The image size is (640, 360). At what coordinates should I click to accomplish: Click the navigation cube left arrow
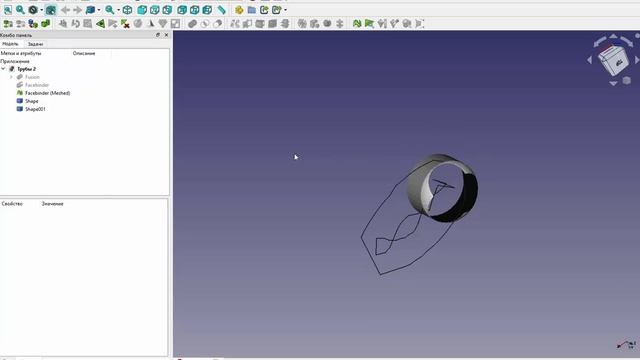[590, 60]
